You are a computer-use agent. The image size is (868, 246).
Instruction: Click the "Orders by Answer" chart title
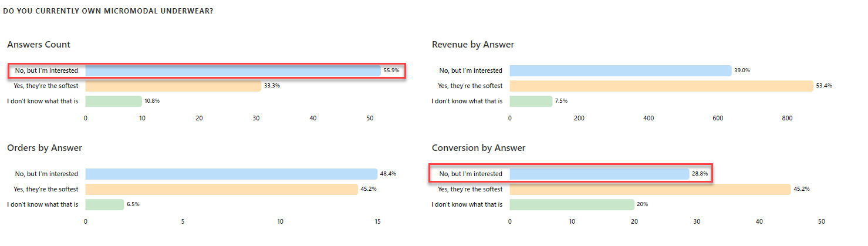point(45,148)
